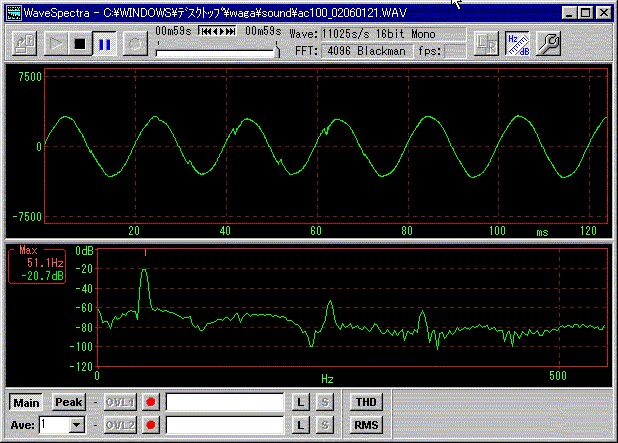Click the 500 Hz axis label
Screen dimensions: 618x443
point(558,376)
